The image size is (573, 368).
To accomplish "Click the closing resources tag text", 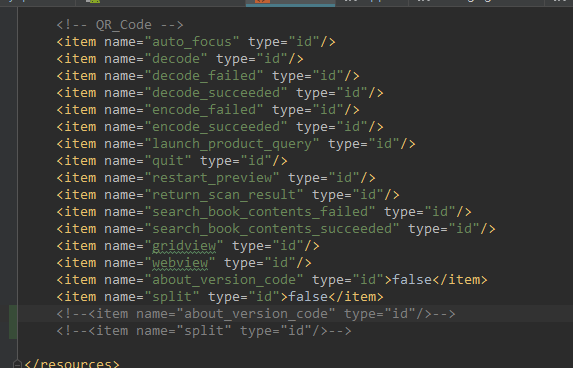I will click(72, 364).
